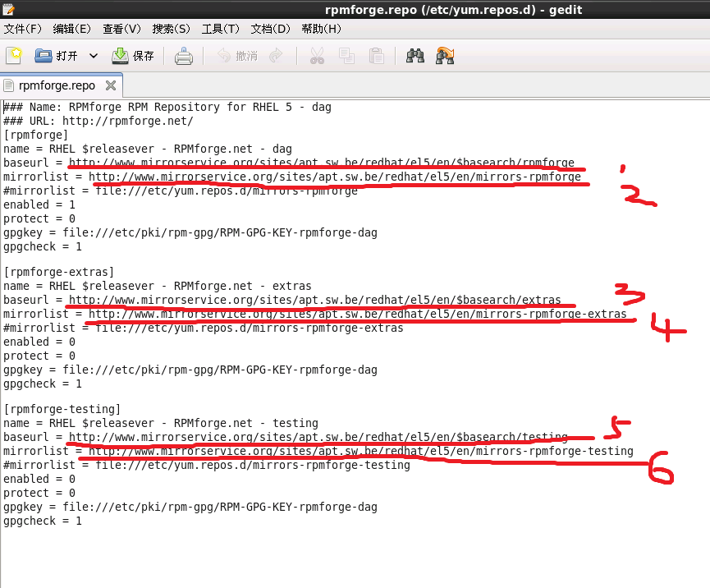
Task: Click "enabled = 0" under [rpmforge-testing]
Action: click(39, 480)
